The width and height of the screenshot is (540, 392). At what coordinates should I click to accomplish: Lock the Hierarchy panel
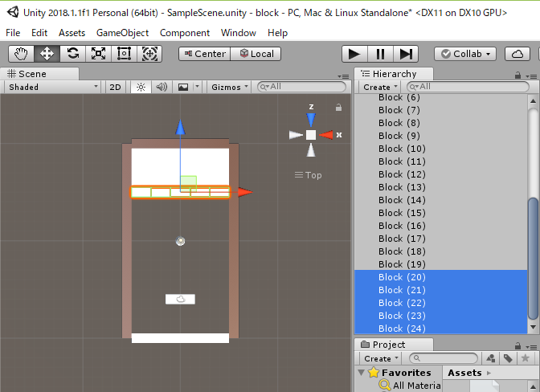coord(517,75)
